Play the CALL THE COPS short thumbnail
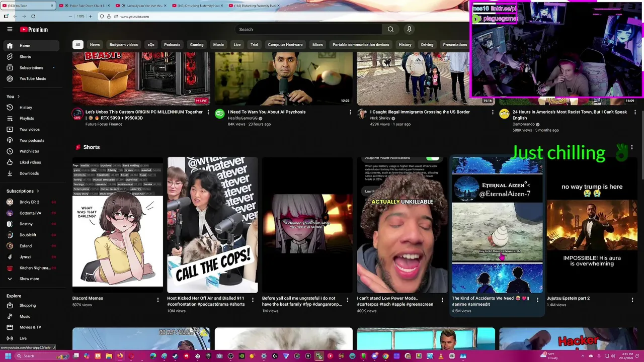This screenshot has height=362, width=644. (212, 225)
